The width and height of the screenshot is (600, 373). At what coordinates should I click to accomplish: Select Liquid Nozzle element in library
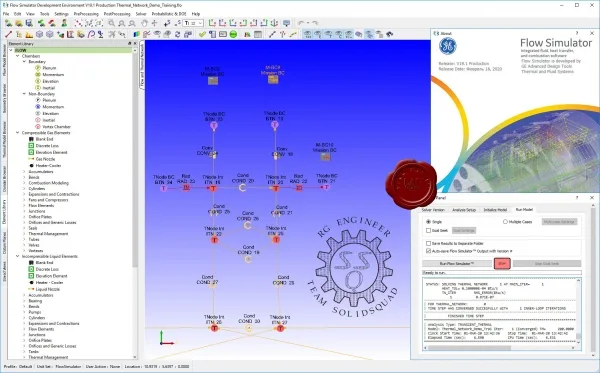point(48,289)
